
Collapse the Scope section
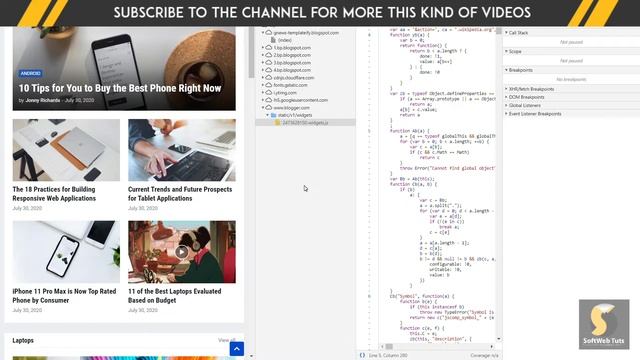(506, 51)
